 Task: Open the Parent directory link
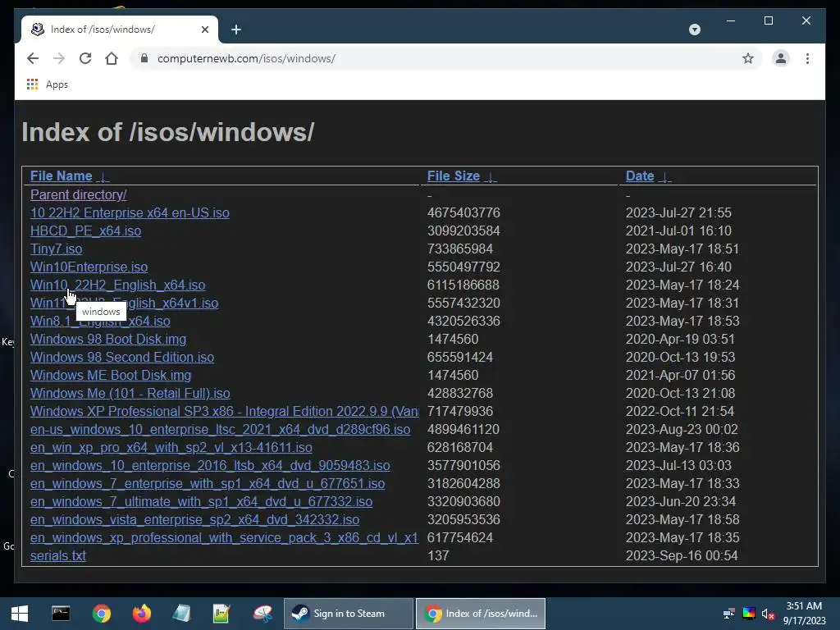click(78, 194)
